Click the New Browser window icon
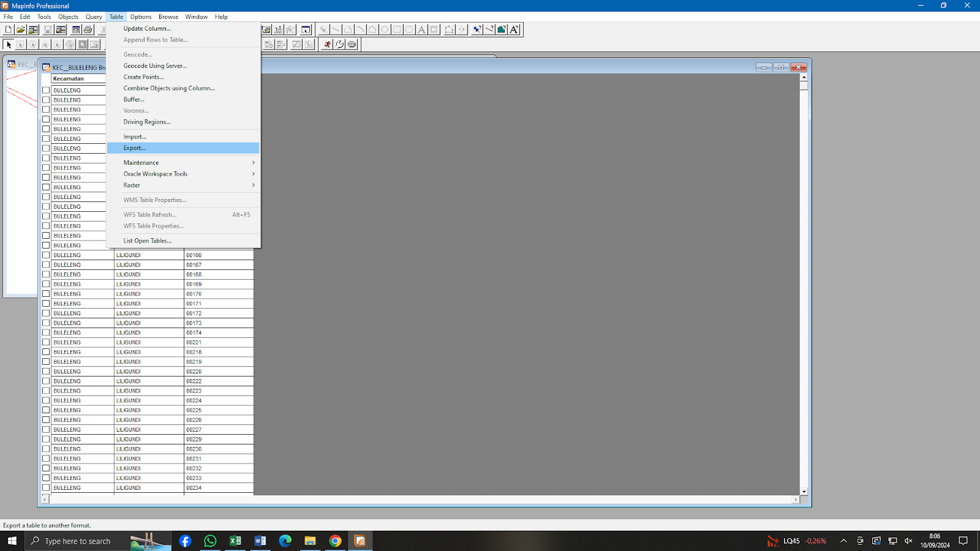The height and width of the screenshot is (551, 980). coord(76,29)
